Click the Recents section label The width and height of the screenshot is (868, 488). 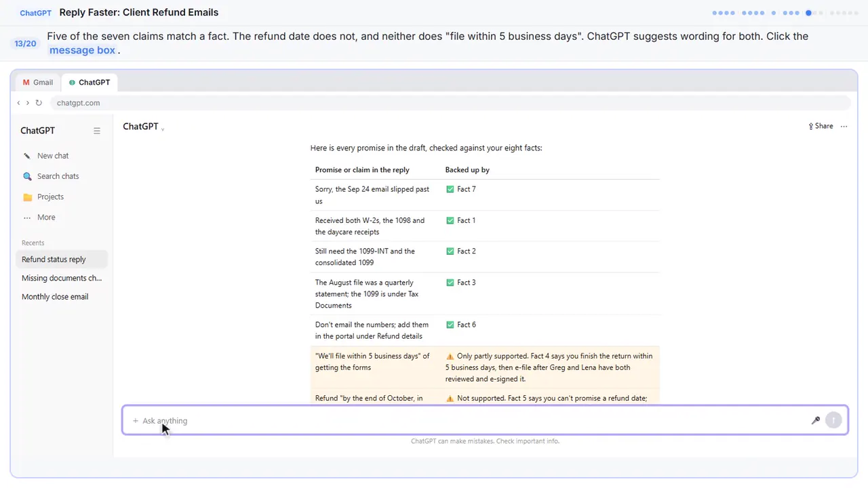[x=33, y=243]
